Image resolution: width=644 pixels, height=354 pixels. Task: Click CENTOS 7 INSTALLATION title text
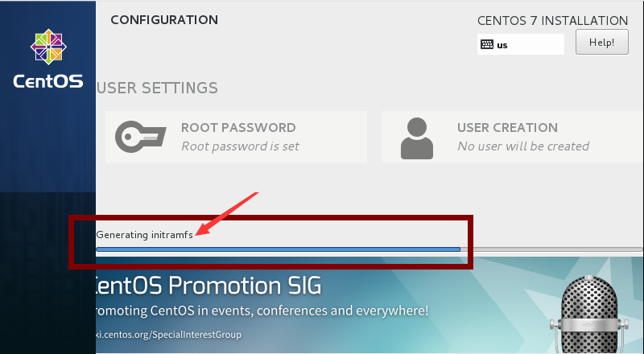(552, 21)
